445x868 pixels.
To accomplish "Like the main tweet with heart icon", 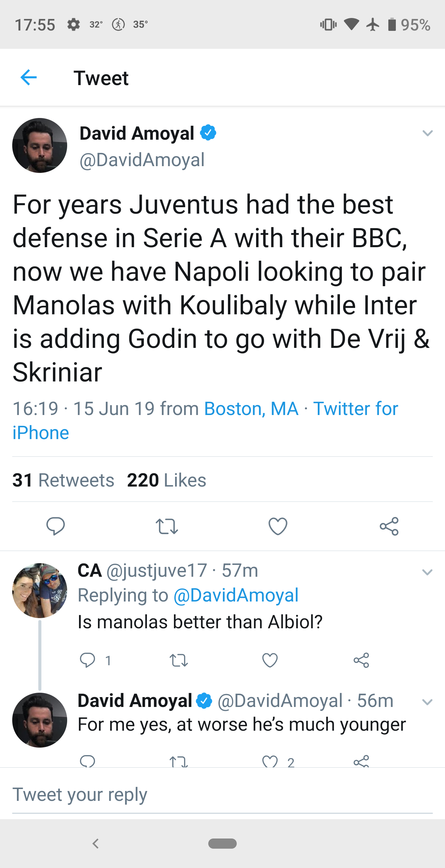I will 278,526.
